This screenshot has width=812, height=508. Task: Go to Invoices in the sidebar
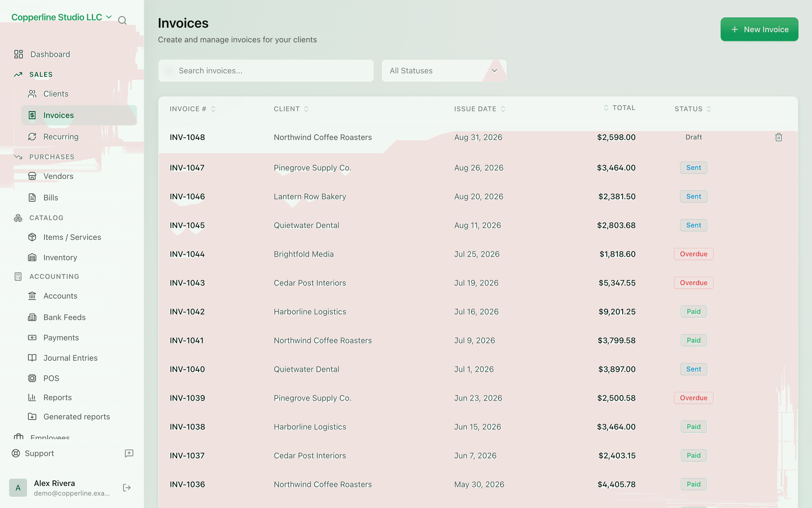(x=79, y=115)
